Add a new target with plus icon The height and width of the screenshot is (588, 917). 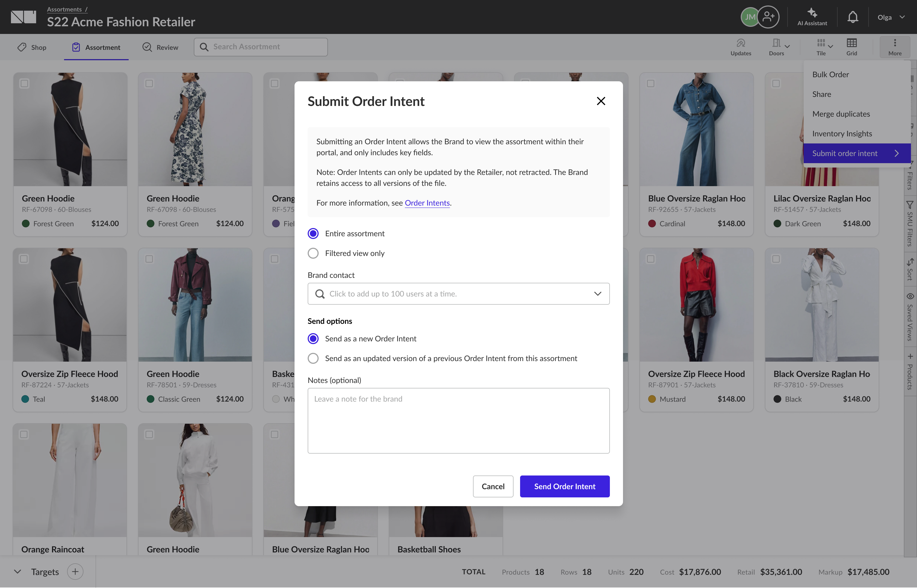(x=75, y=572)
